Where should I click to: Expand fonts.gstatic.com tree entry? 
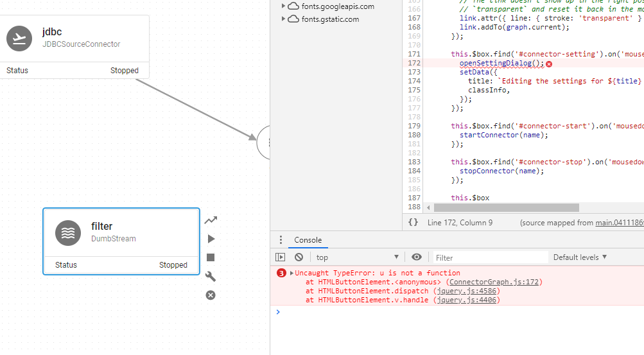click(x=283, y=19)
